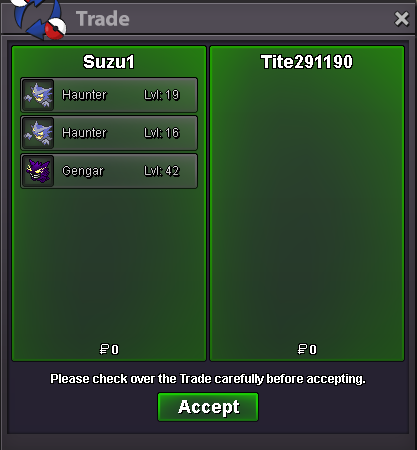Click the Trade pokeball swap icon
The image size is (417, 450).
tap(39, 18)
